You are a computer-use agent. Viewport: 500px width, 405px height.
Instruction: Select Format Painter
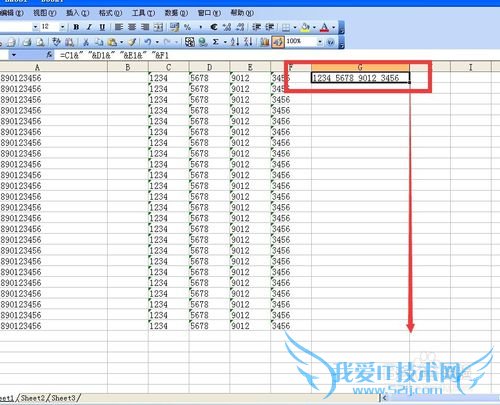pos(132,42)
